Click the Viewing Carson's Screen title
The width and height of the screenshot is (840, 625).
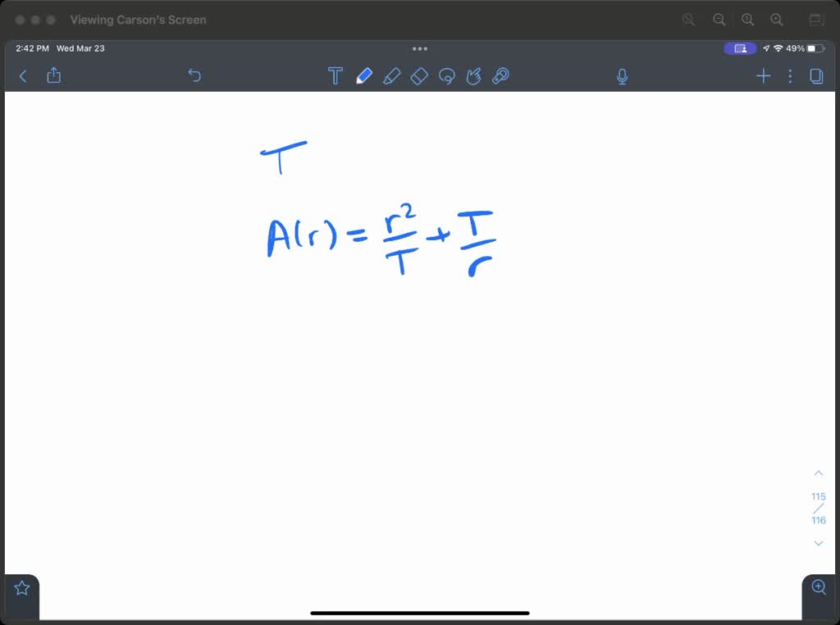point(138,20)
